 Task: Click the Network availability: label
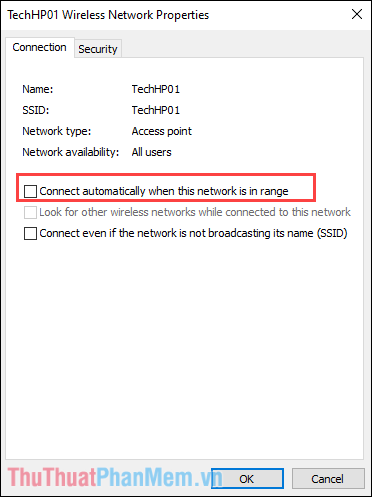71,152
